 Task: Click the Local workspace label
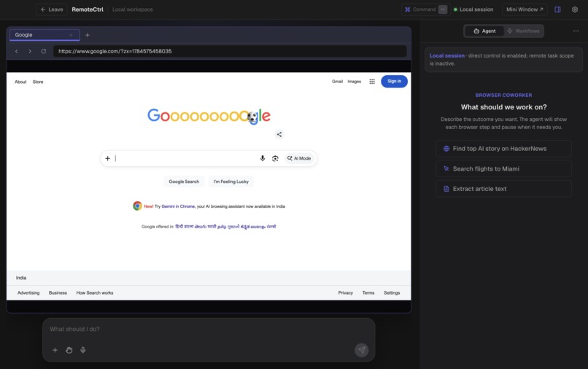[x=132, y=9]
